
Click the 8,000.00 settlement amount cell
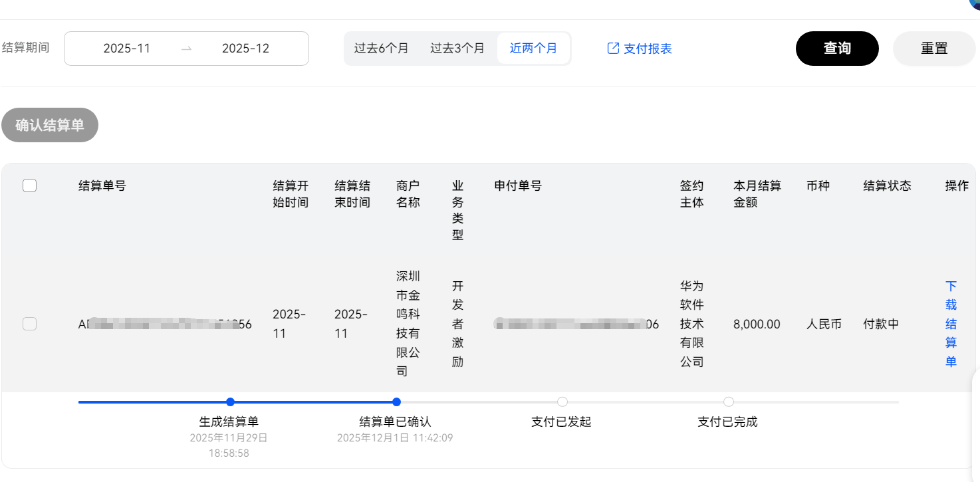click(x=757, y=324)
